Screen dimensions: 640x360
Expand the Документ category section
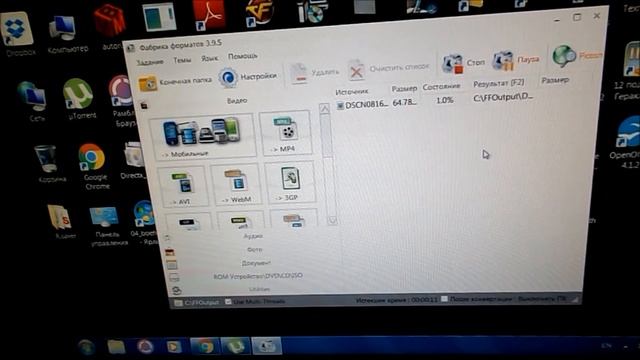(x=256, y=263)
